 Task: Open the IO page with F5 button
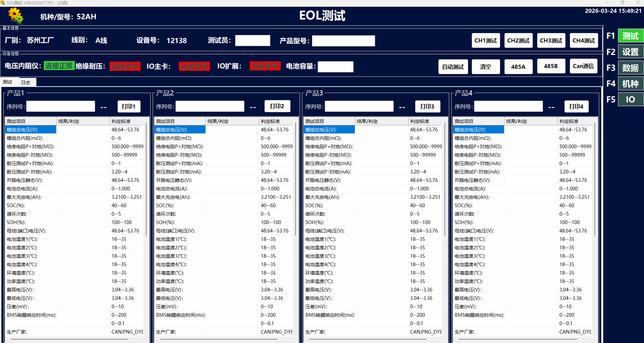coord(630,99)
